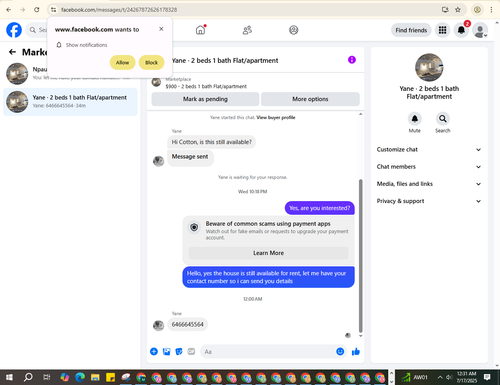
Task: Click Yane's large profile picture thumbnail
Action: (x=429, y=67)
